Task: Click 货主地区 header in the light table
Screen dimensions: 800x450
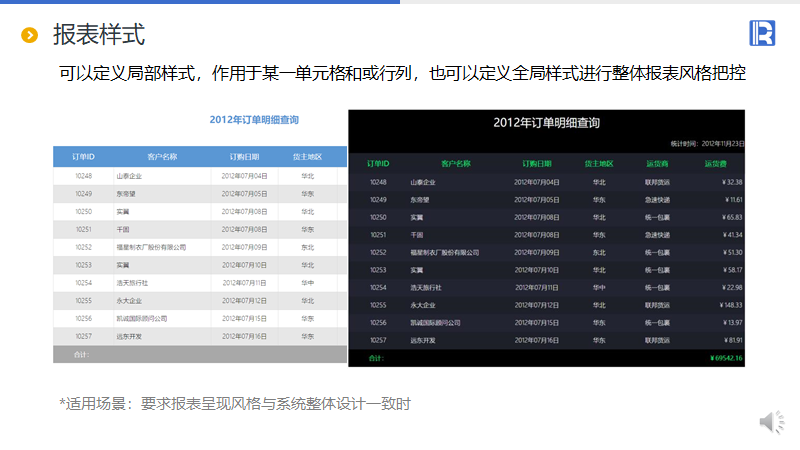Action: [307, 157]
